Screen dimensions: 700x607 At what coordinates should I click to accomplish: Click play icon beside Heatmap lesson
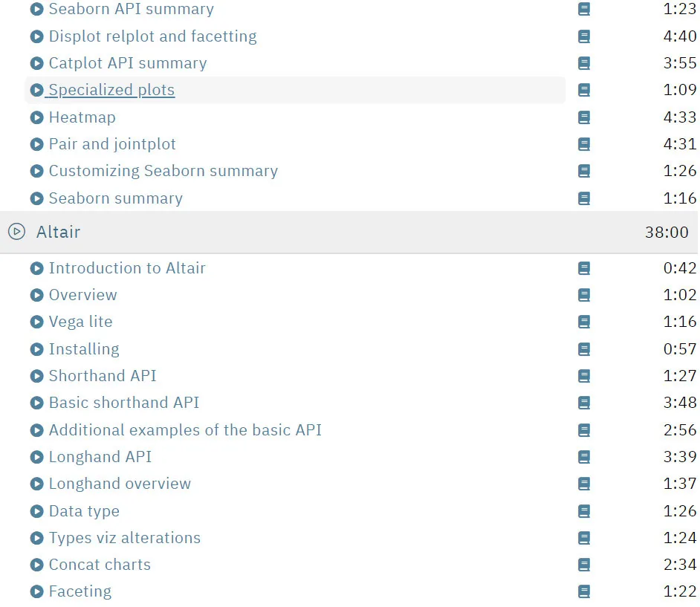(36, 117)
